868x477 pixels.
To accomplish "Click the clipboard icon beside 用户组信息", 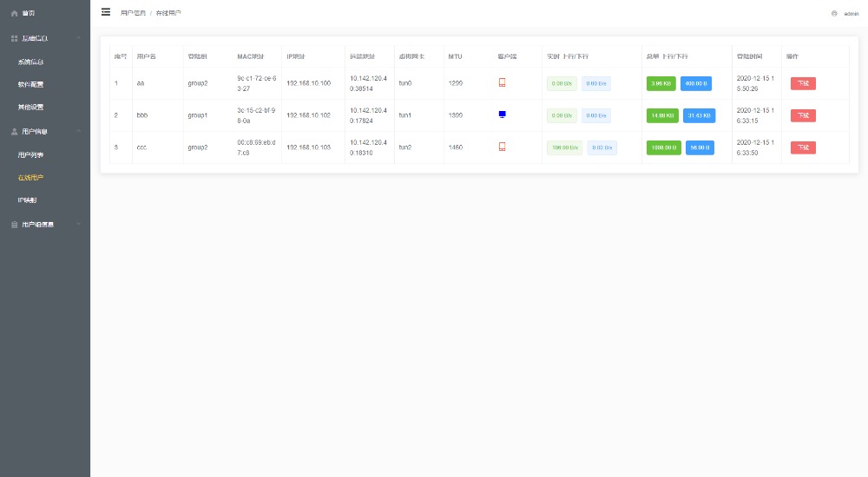I will coord(14,225).
